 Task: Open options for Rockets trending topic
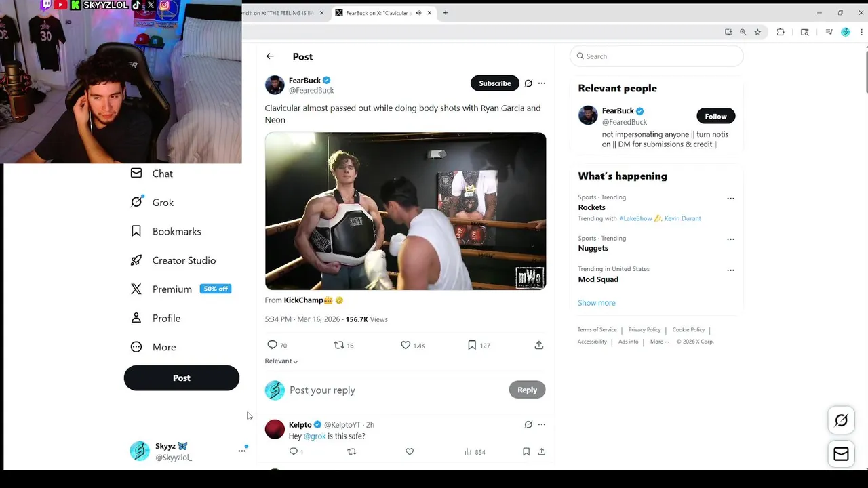(x=730, y=199)
